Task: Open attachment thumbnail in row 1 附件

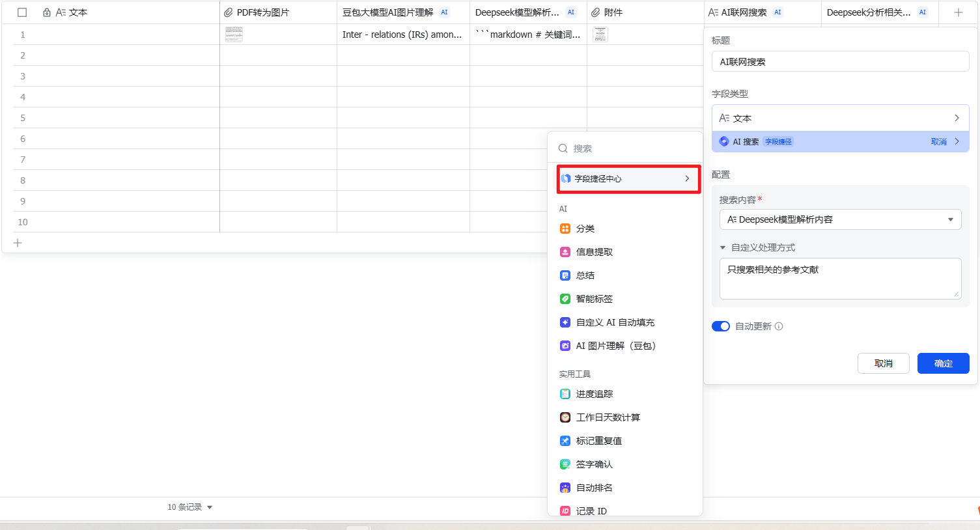Action: (x=600, y=35)
